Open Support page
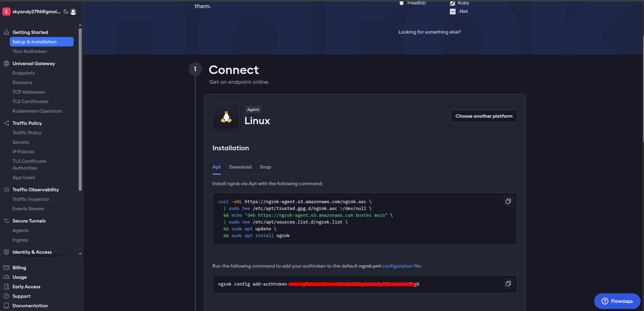 point(22,296)
